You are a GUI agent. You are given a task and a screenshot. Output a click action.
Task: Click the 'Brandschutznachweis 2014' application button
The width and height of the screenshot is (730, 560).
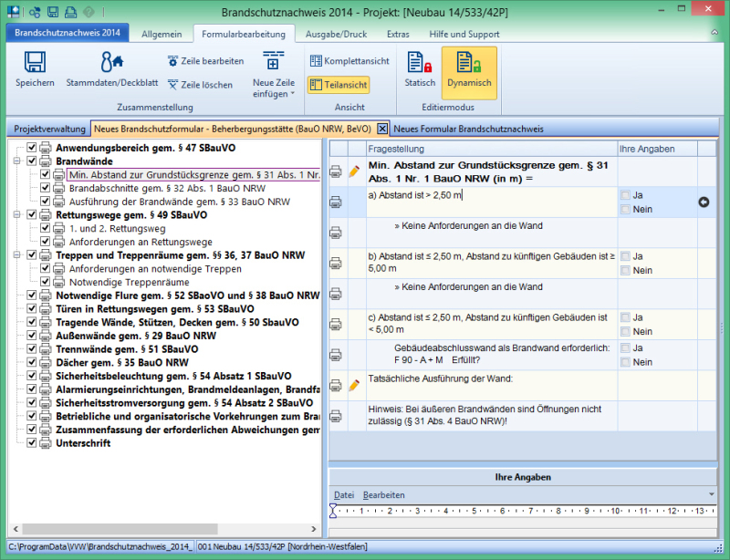[x=68, y=33]
